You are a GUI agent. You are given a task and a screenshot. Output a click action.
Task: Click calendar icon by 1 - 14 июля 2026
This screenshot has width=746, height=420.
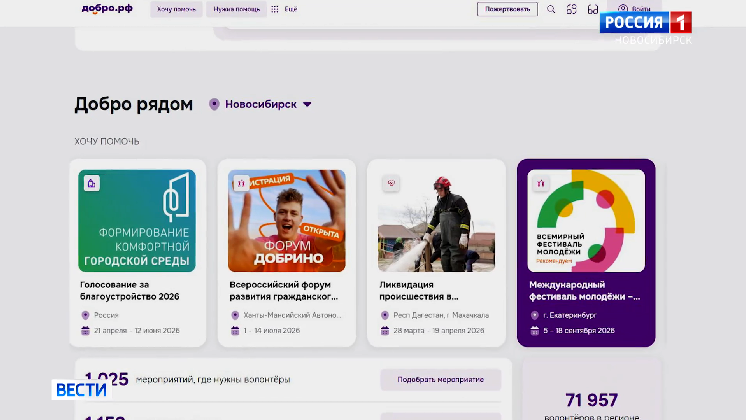(235, 331)
